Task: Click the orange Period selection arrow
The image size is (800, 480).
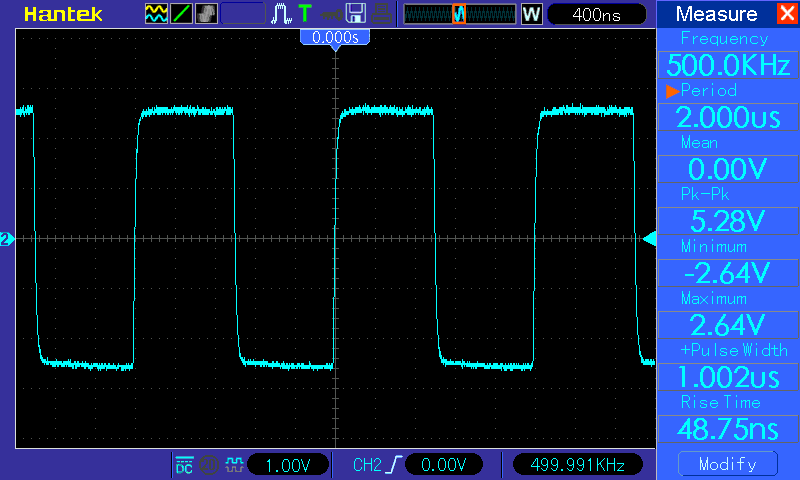Action: (672, 91)
